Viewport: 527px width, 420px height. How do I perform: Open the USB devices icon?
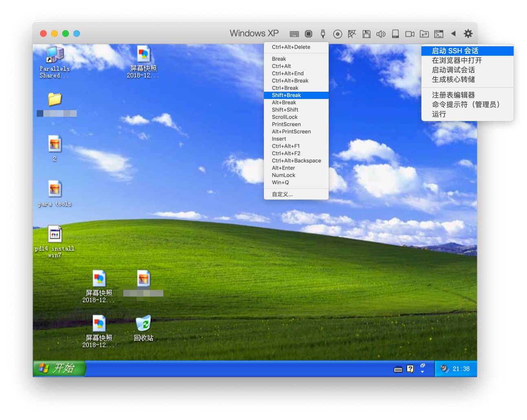coord(323,34)
